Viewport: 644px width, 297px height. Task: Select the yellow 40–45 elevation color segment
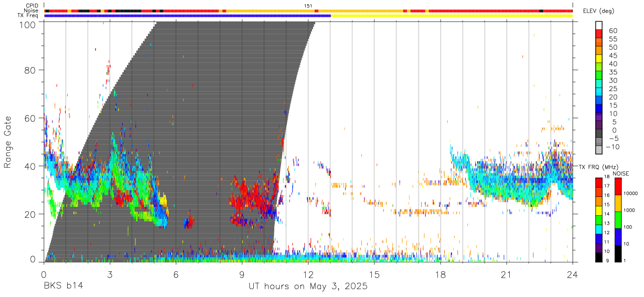599,59
